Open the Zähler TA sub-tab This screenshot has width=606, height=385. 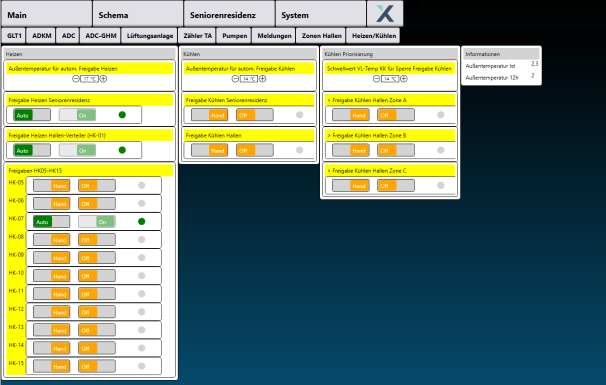197,36
